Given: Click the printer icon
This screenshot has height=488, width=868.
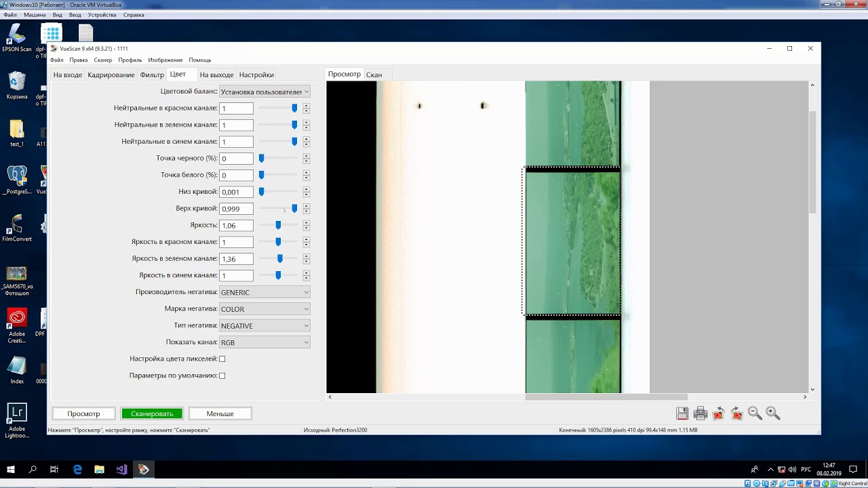Looking at the screenshot, I should (701, 413).
